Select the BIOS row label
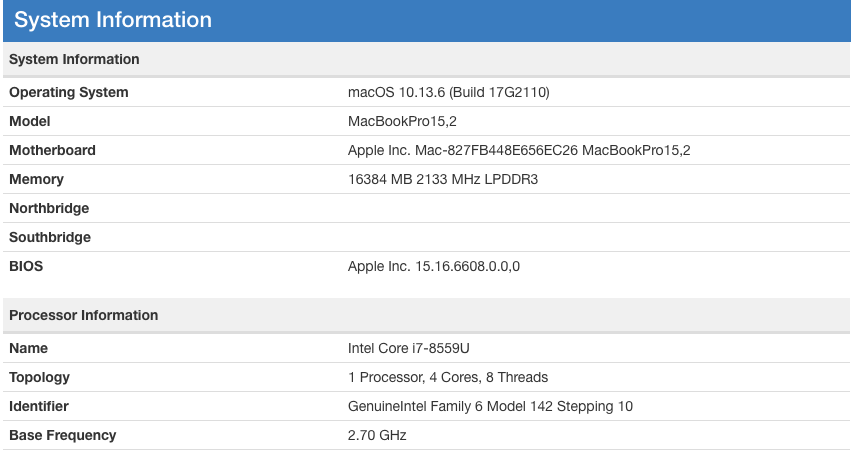This screenshot has height=454, width=854. point(26,266)
